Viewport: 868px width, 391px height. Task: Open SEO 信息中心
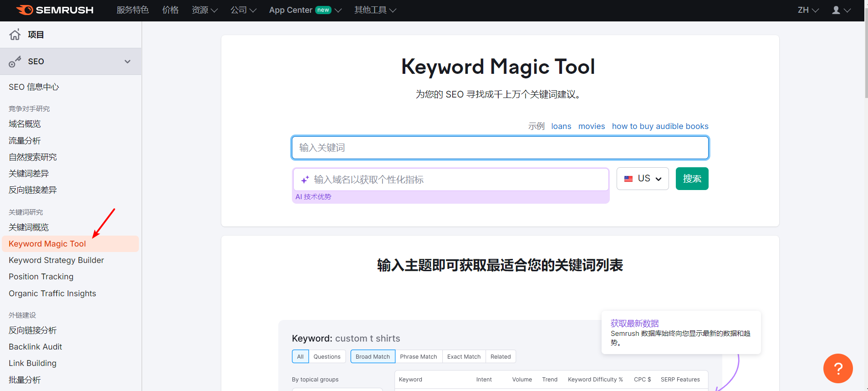point(34,87)
